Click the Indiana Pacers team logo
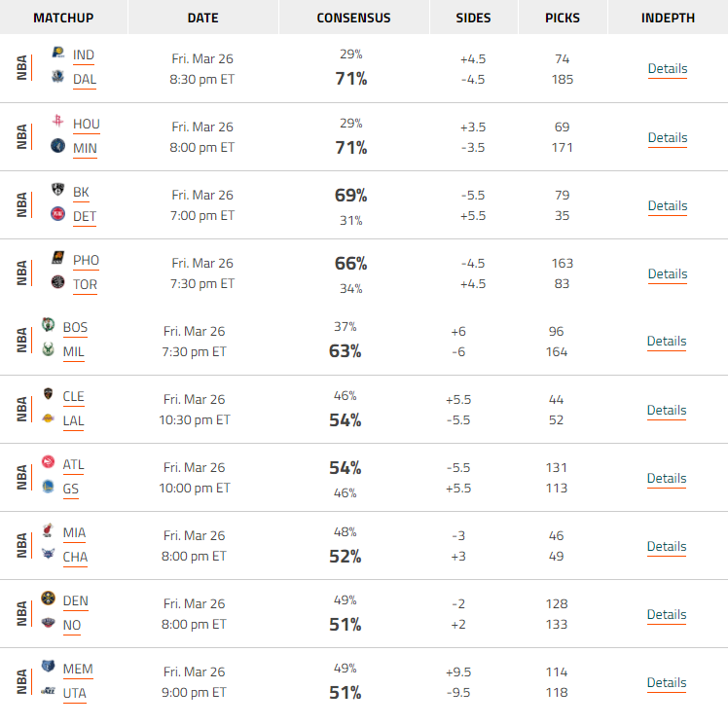728x726 pixels. [x=58, y=53]
